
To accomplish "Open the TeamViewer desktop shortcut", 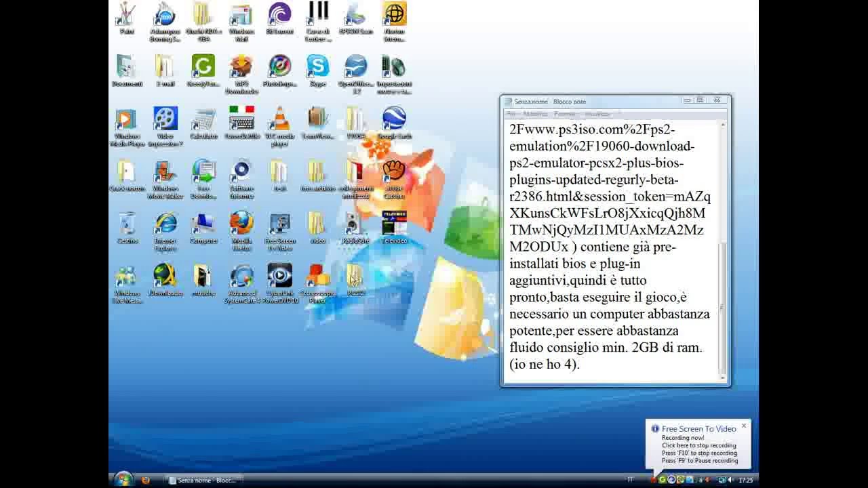I will pyautogui.click(x=317, y=123).
